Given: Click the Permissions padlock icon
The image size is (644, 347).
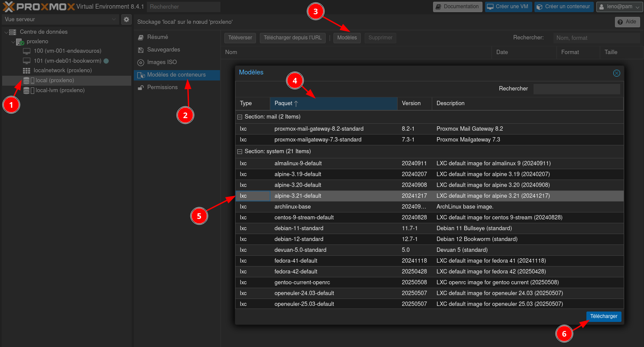Looking at the screenshot, I should (140, 87).
